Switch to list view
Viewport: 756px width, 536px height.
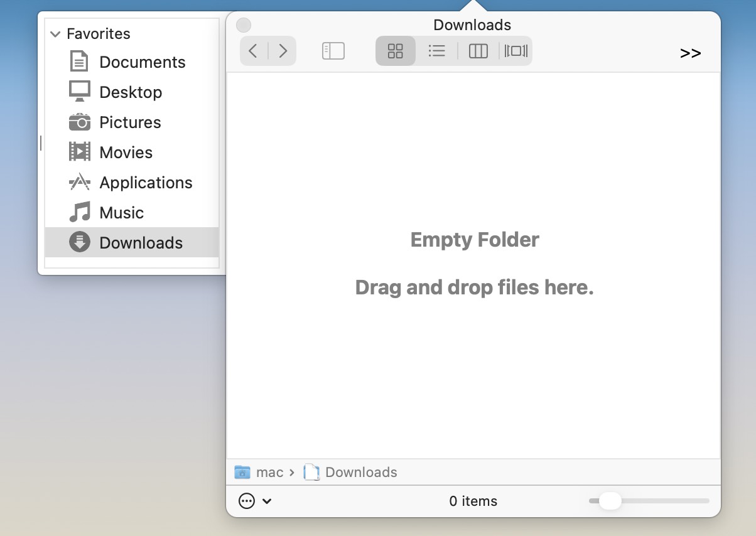point(436,51)
